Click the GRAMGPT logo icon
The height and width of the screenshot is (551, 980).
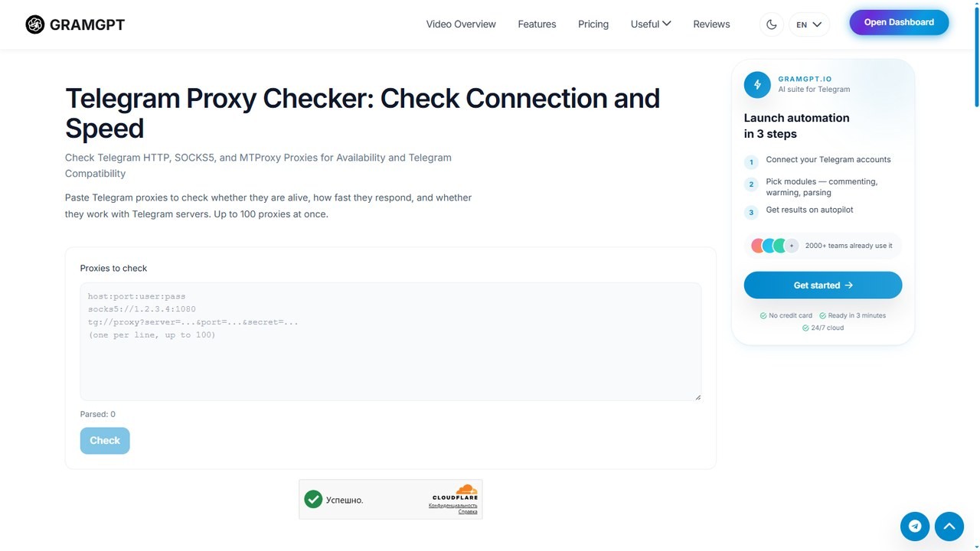coord(35,24)
